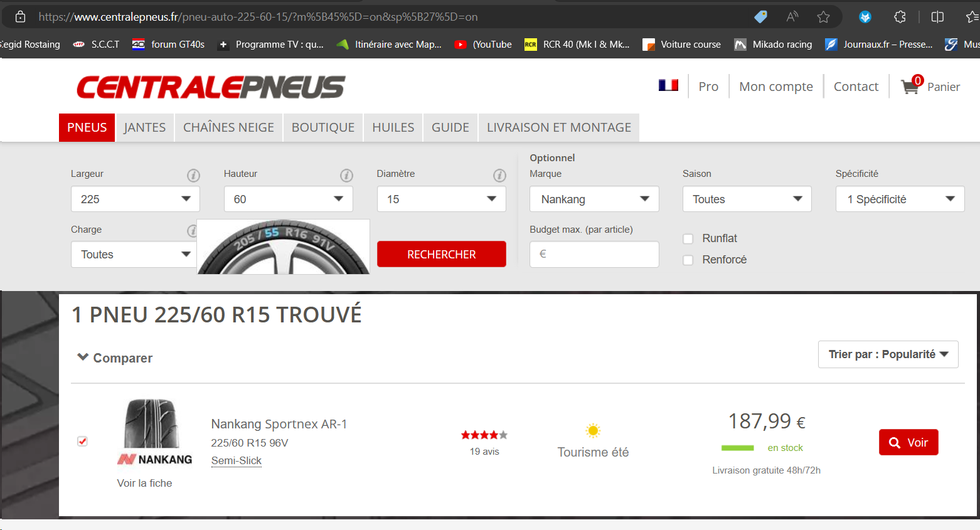Click the Nankang tire product thumbnail
The image size is (980, 530).
point(152,423)
